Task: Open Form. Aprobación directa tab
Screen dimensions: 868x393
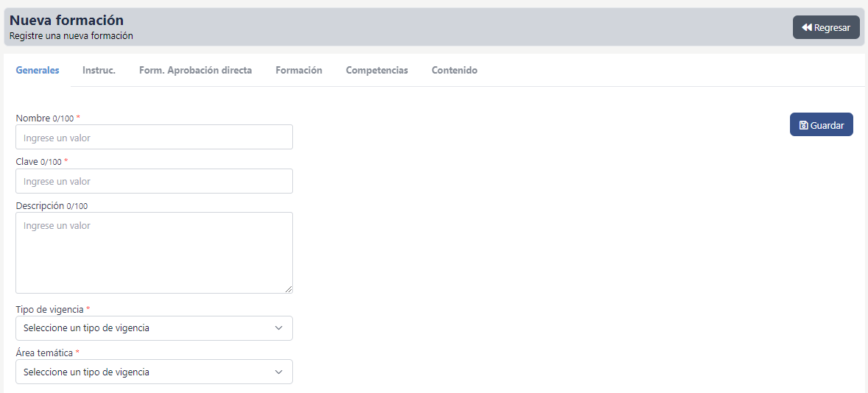Action: 195,71
